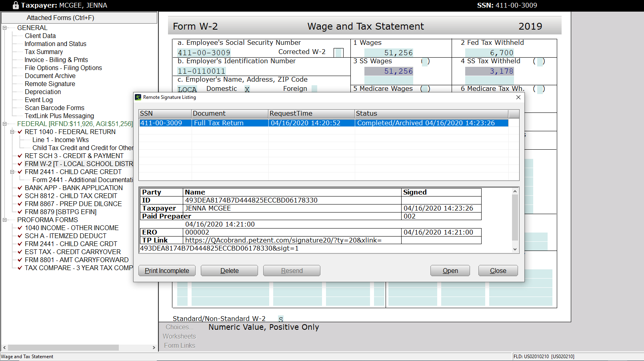Click the red checkmark beside RET 1040
Screen dimensions: 644x361
click(20, 132)
